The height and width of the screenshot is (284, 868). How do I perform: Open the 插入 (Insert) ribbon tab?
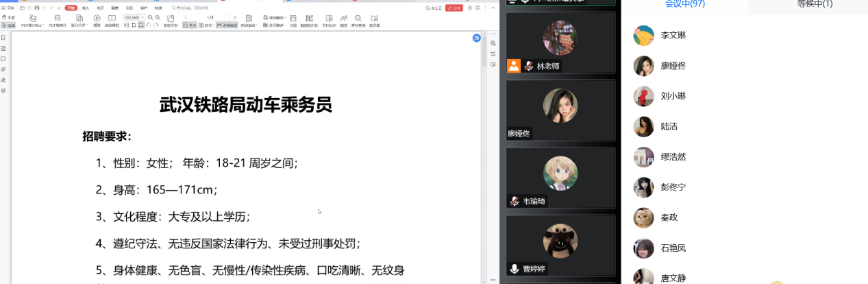point(86,8)
